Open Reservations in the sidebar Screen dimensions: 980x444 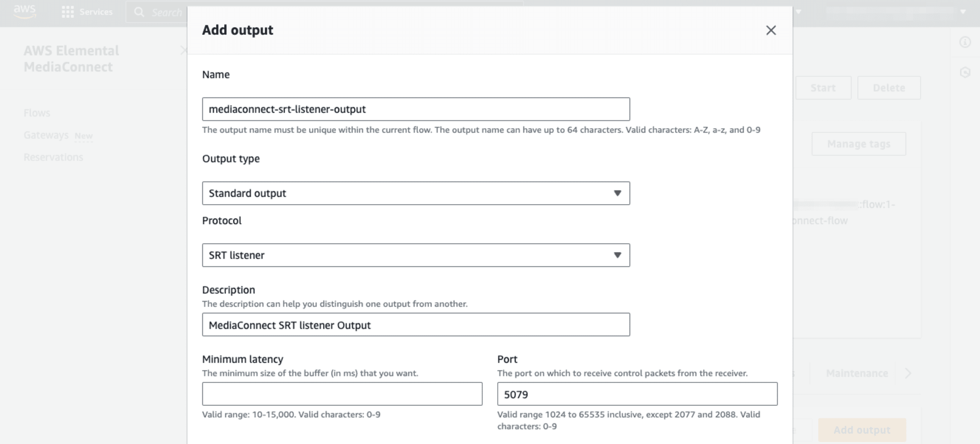53,157
